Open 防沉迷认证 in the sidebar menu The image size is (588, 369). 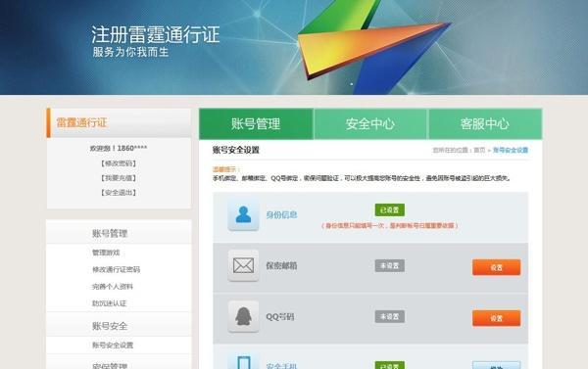pos(109,303)
